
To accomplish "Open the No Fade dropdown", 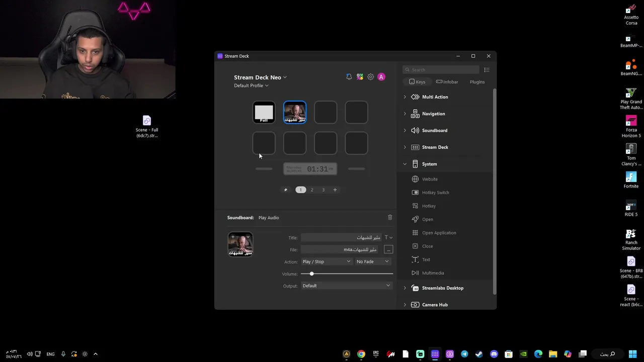I will click(x=372, y=261).
